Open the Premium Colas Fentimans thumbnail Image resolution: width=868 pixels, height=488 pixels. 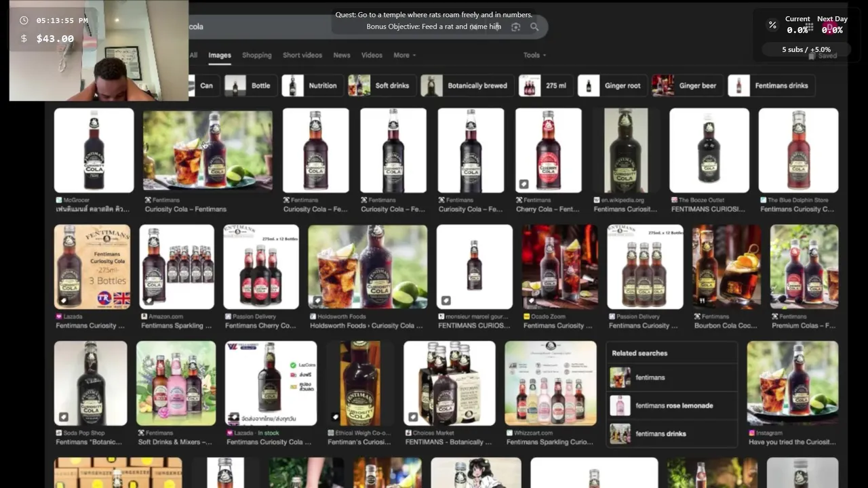(x=804, y=267)
